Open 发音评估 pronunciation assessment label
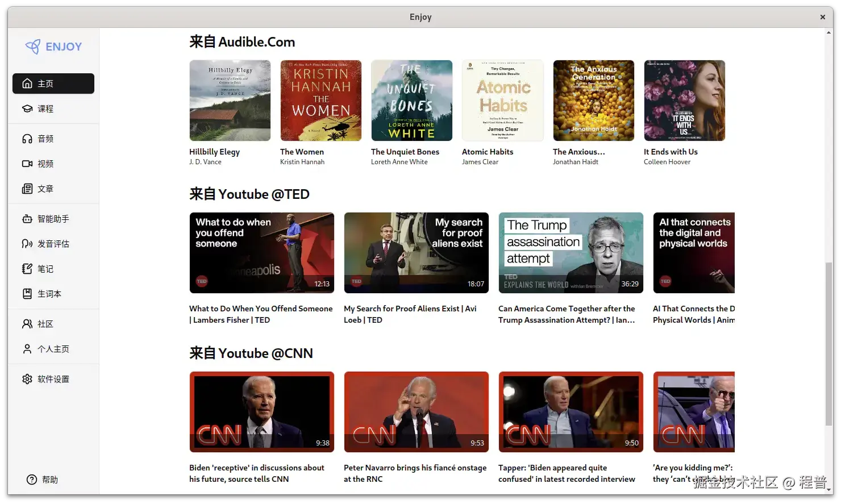The height and width of the screenshot is (504, 841). point(53,244)
